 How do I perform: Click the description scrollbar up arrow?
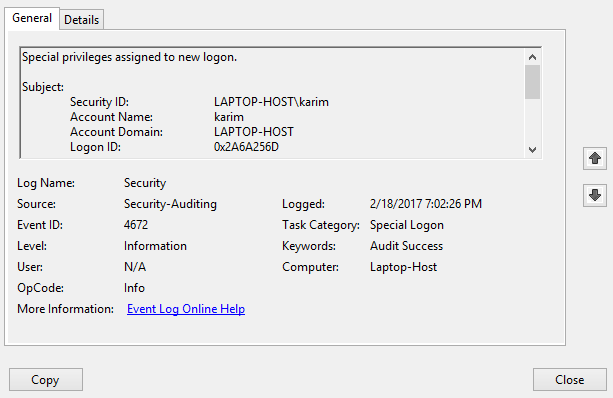(x=532, y=57)
